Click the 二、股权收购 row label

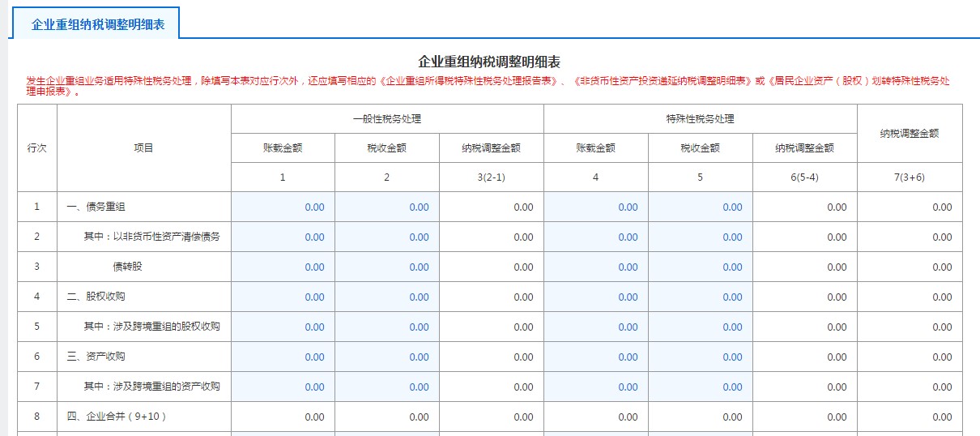coord(96,297)
